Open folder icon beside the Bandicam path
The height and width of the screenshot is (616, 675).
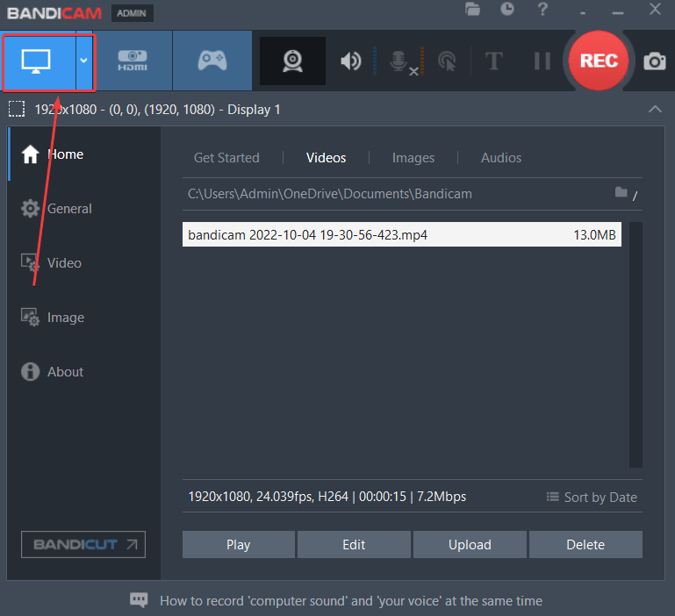pyautogui.click(x=621, y=192)
